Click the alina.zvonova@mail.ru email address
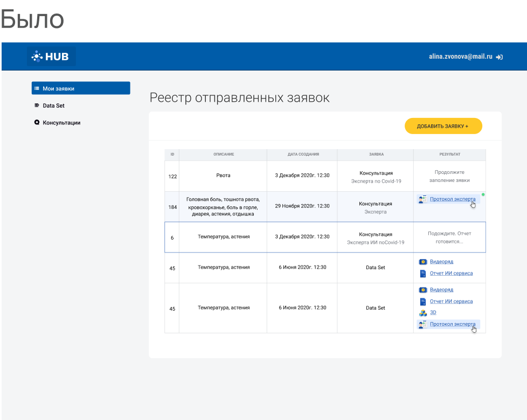 (x=461, y=57)
